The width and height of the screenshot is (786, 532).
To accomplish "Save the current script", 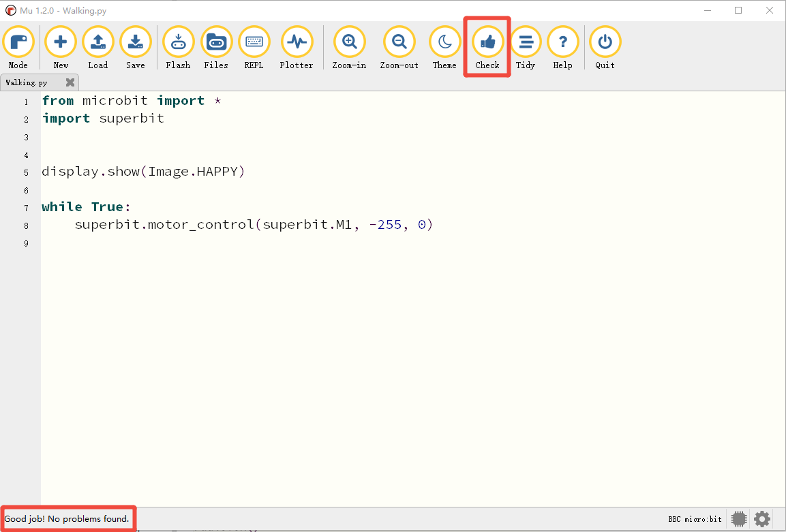I will click(x=136, y=48).
